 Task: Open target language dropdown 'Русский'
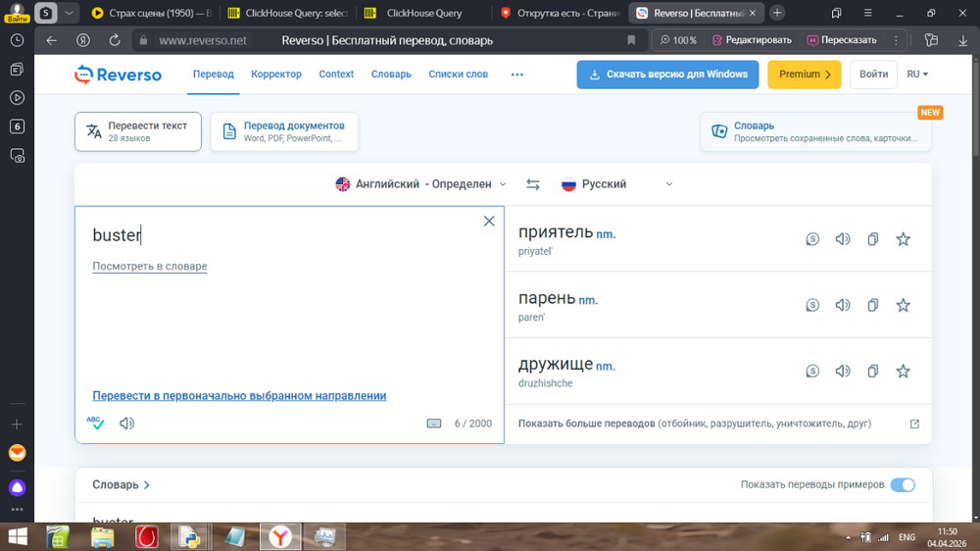[x=616, y=184]
